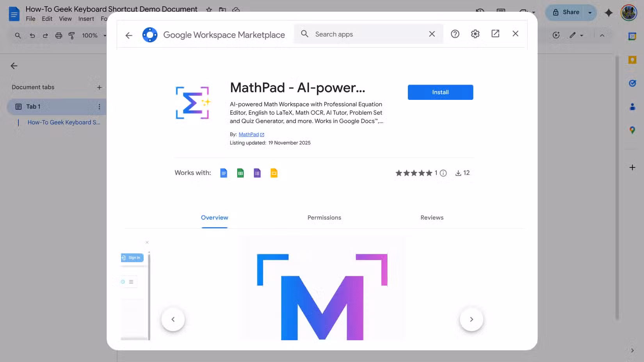Open Marketplace help via the question mark icon

(455, 34)
